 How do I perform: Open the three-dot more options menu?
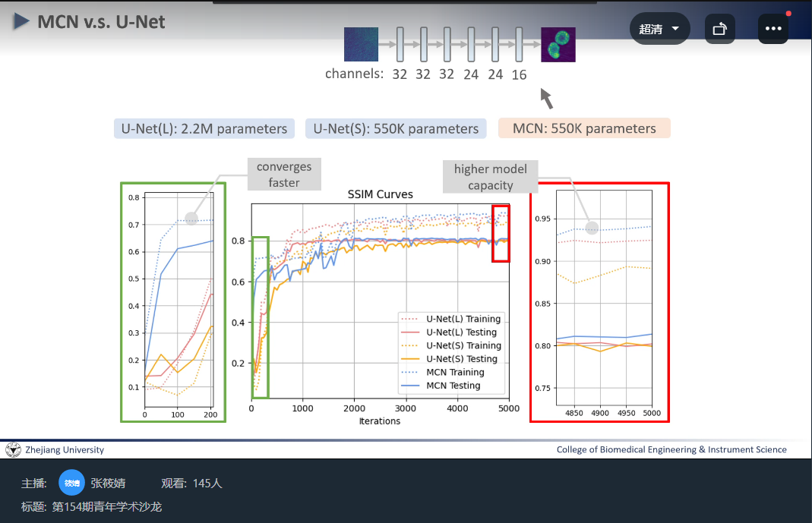tap(773, 29)
